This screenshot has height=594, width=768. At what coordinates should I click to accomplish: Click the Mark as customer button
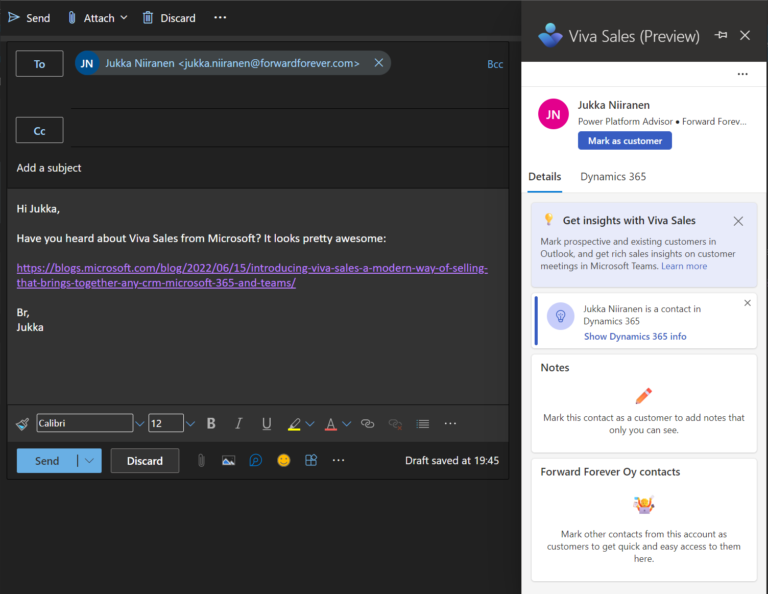[x=624, y=141]
